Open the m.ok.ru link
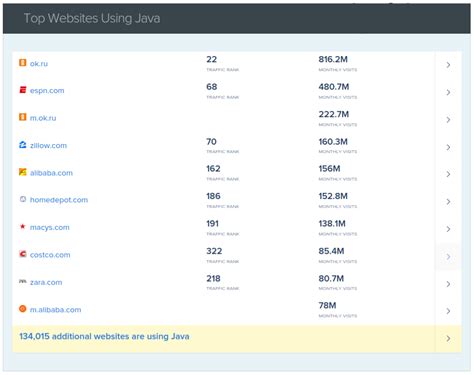The image size is (474, 375). click(43, 118)
